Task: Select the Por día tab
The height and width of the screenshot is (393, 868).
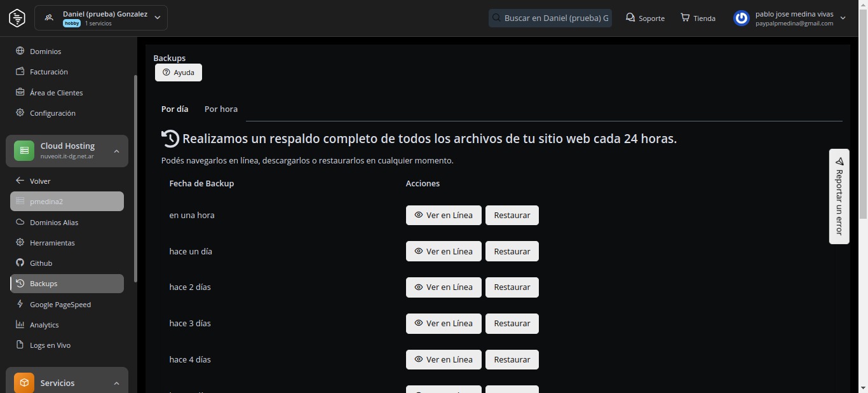Action: click(175, 109)
